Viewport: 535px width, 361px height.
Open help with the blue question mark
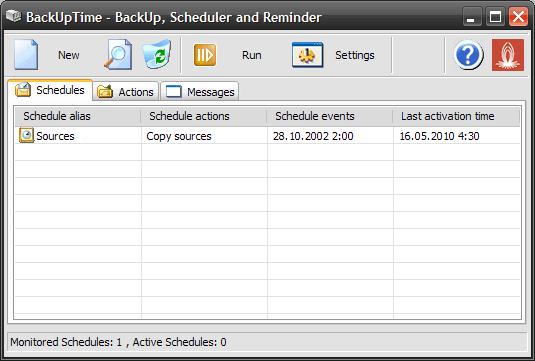tap(468, 55)
